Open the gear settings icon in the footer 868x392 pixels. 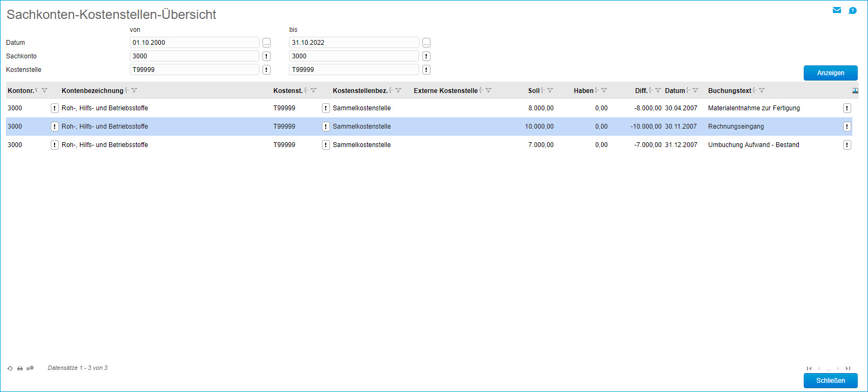[30, 368]
